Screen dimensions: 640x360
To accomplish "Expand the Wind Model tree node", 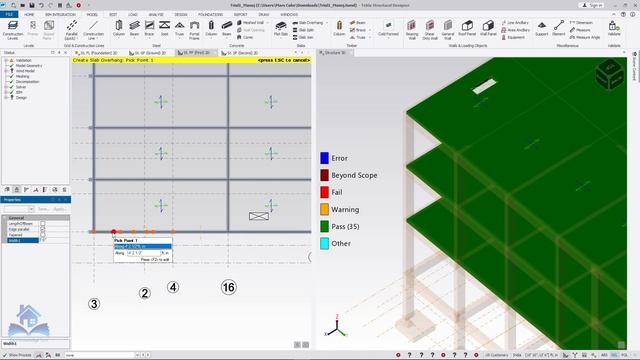I will point(6,71).
